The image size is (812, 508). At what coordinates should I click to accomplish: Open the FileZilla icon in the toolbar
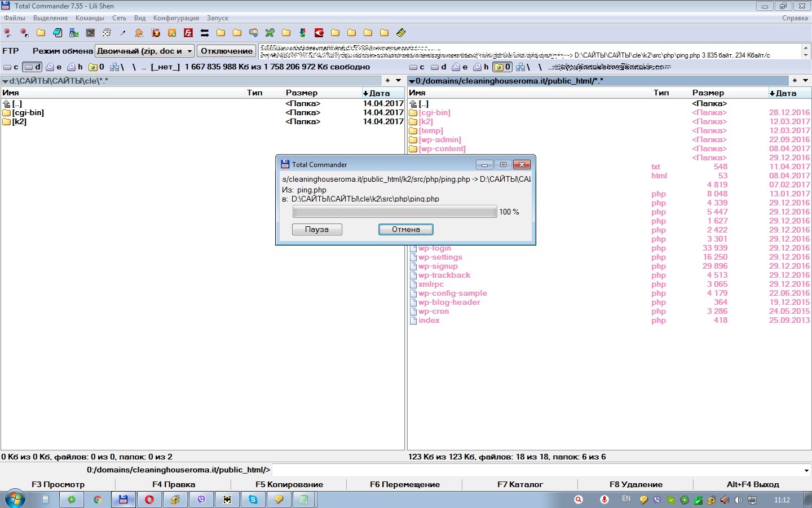point(188,33)
